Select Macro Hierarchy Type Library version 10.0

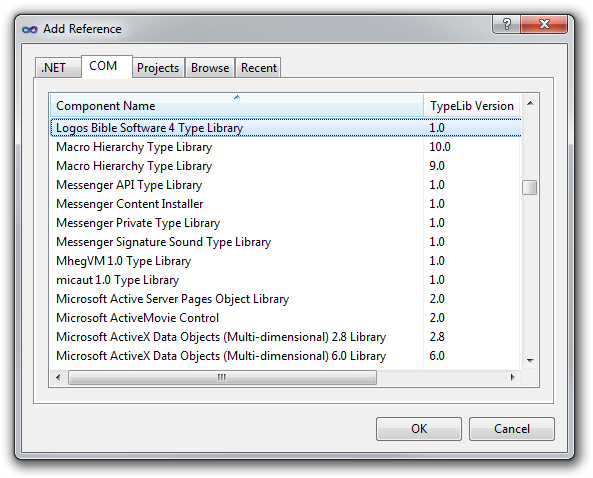[x=286, y=147]
